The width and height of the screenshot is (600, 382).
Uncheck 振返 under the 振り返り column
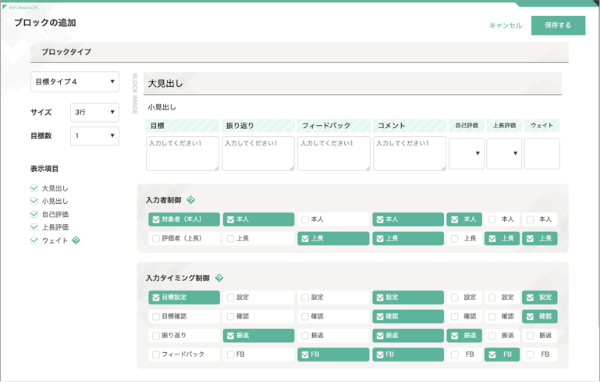[259, 335]
